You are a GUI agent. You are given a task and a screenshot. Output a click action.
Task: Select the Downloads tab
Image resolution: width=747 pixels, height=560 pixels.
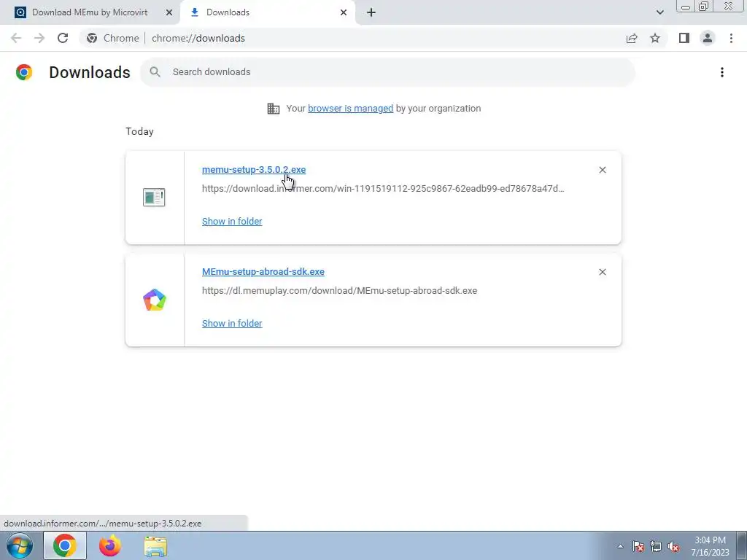pyautogui.click(x=268, y=12)
